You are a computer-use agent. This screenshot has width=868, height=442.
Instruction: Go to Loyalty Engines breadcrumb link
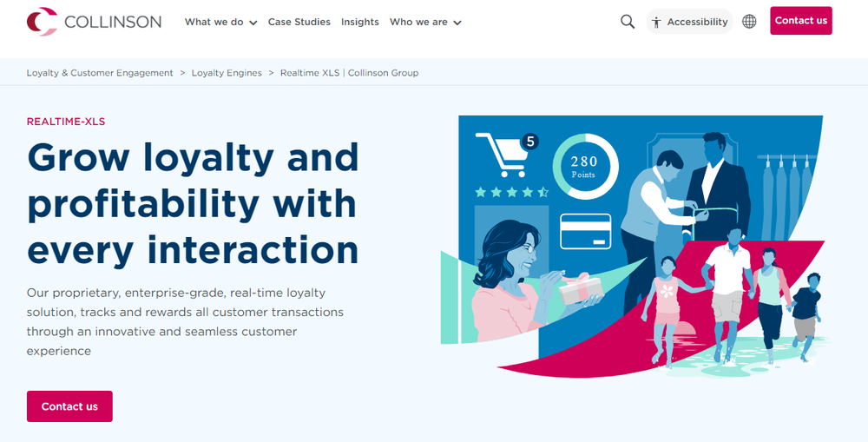click(227, 73)
